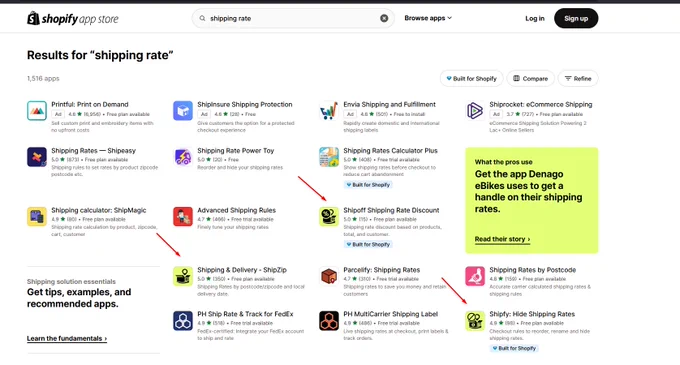Open the Denago eBikes green promo card

click(x=532, y=200)
